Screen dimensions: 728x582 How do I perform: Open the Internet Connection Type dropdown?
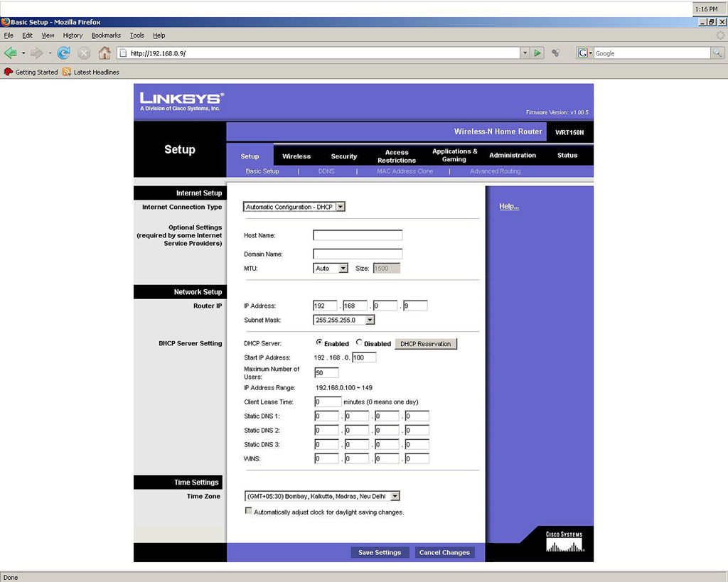pos(340,207)
